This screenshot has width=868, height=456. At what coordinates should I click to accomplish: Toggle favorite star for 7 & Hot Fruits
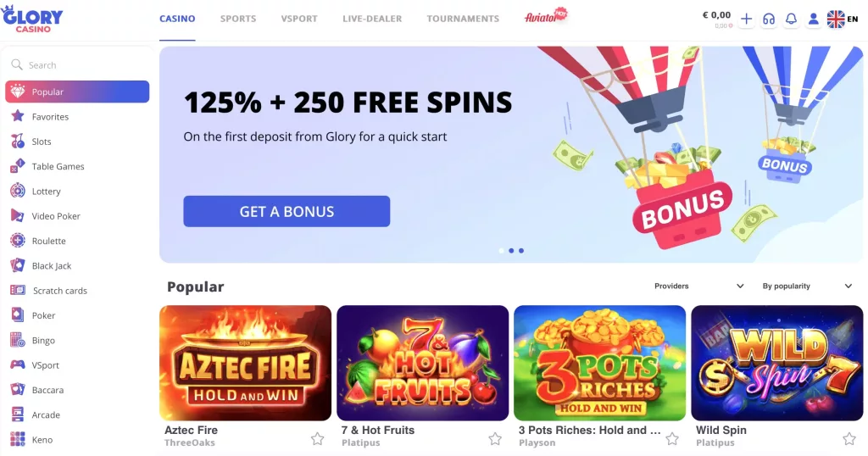click(495, 439)
